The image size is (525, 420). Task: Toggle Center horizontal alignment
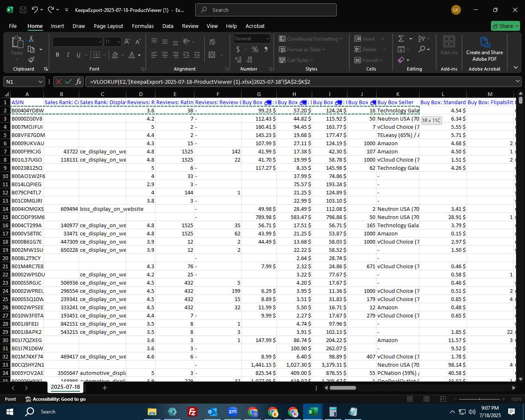click(165, 55)
